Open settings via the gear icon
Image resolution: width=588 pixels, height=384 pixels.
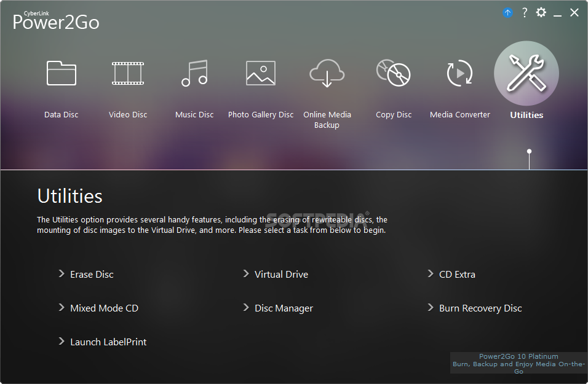541,12
